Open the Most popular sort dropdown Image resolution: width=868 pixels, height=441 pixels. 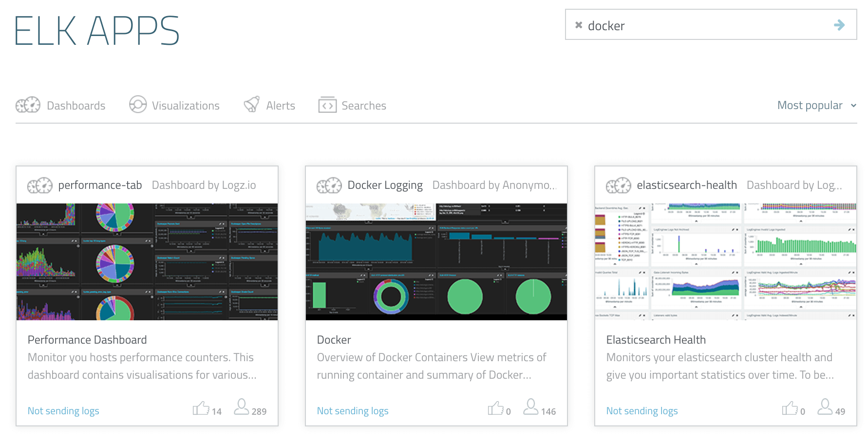817,105
